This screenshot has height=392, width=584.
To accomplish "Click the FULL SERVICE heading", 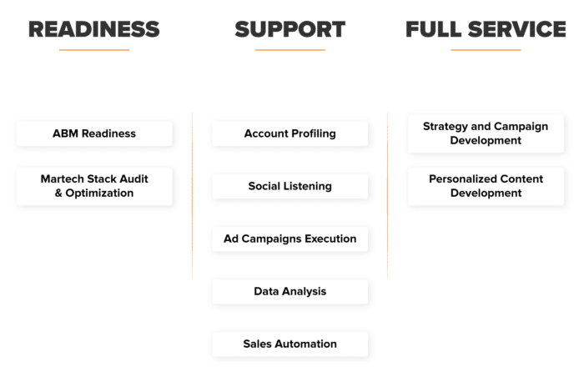I will click(x=486, y=29).
